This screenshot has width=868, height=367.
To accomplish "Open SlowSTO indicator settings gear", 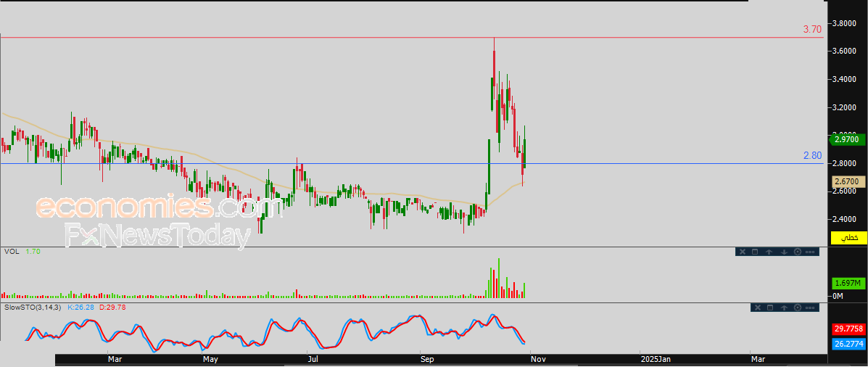I will (x=798, y=308).
